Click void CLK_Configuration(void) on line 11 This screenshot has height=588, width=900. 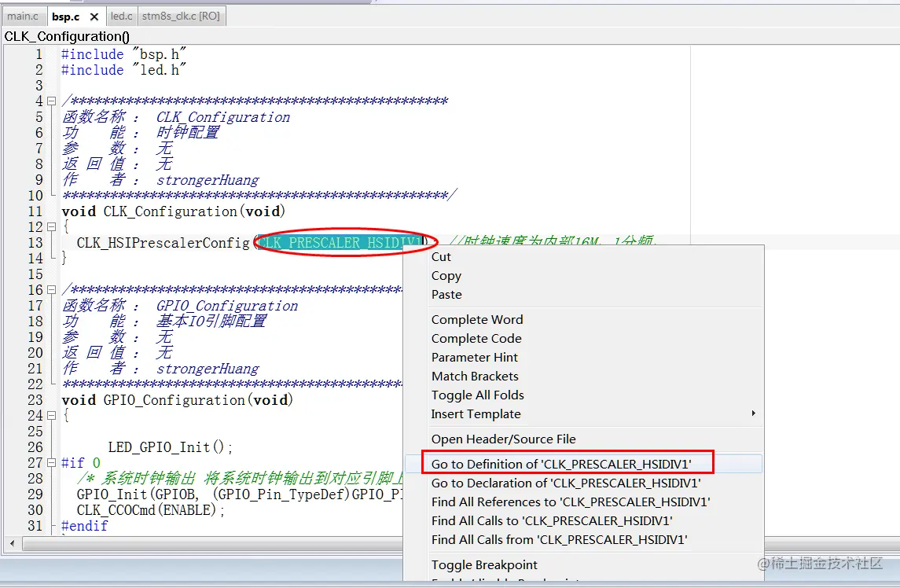(x=174, y=211)
